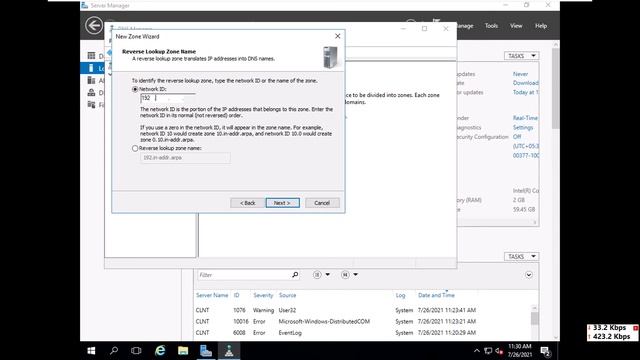Open the Dashboard sidebar icon

click(91, 56)
